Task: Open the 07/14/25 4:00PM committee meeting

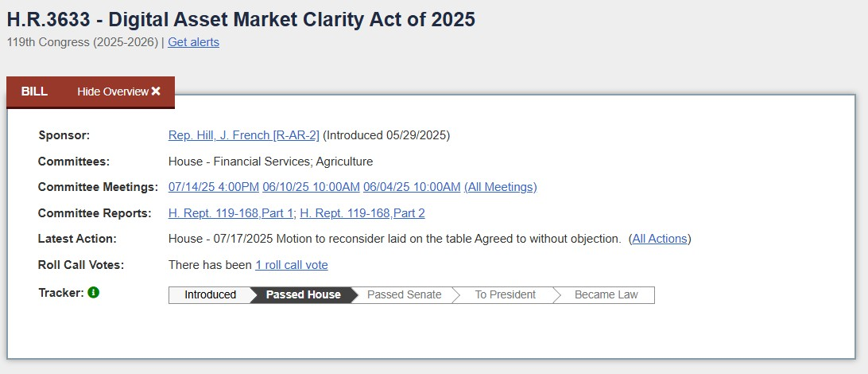Action: point(214,187)
